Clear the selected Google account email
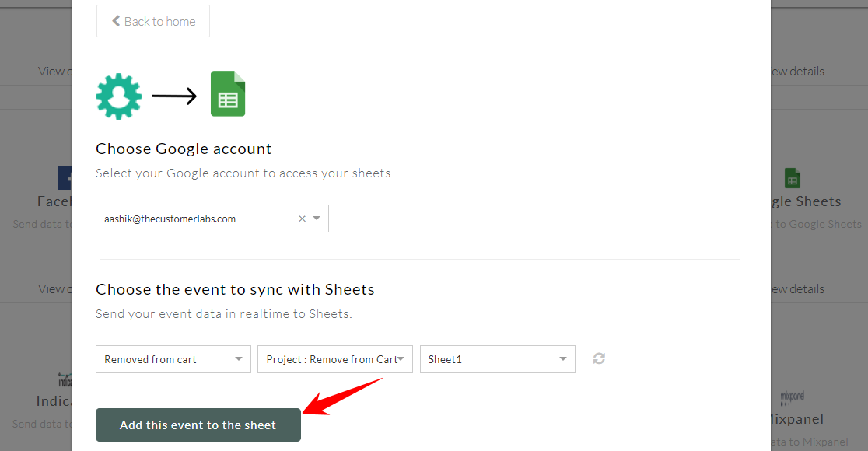The image size is (868, 451). [x=303, y=219]
